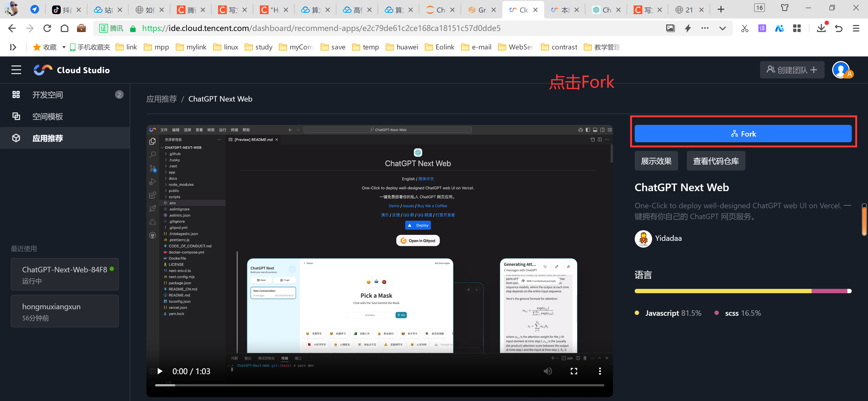Open recent workspace ChatGPT-Next-Web-84F8
The image size is (868, 401).
[x=65, y=274]
